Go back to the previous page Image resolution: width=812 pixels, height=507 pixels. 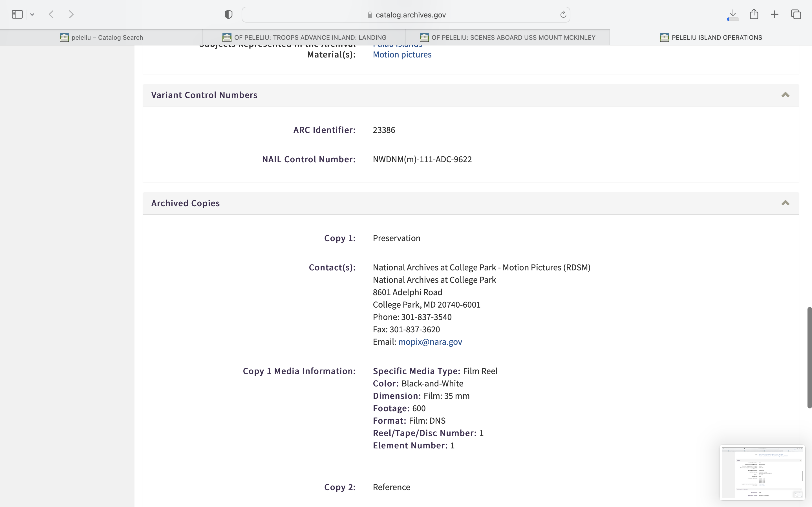pos(51,14)
